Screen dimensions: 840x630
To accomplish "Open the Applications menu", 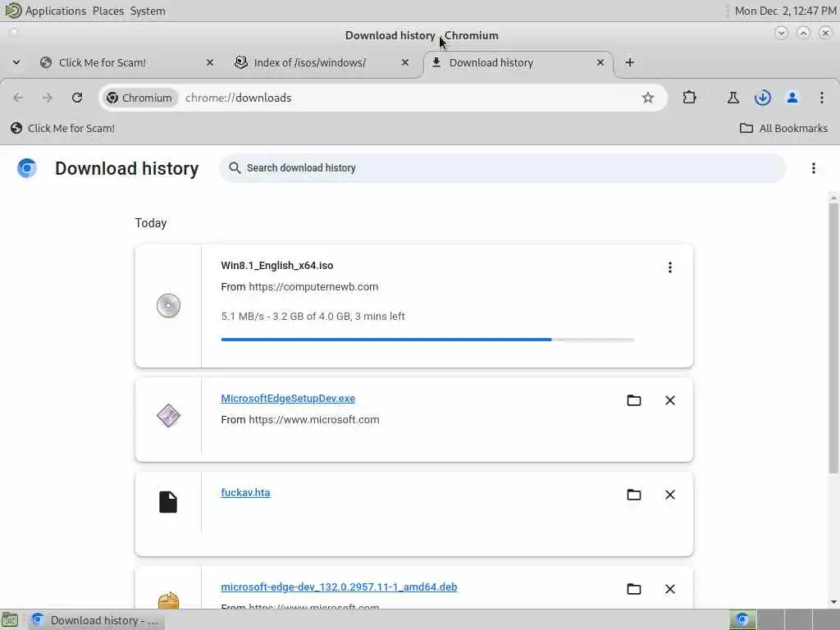I will tap(56, 11).
